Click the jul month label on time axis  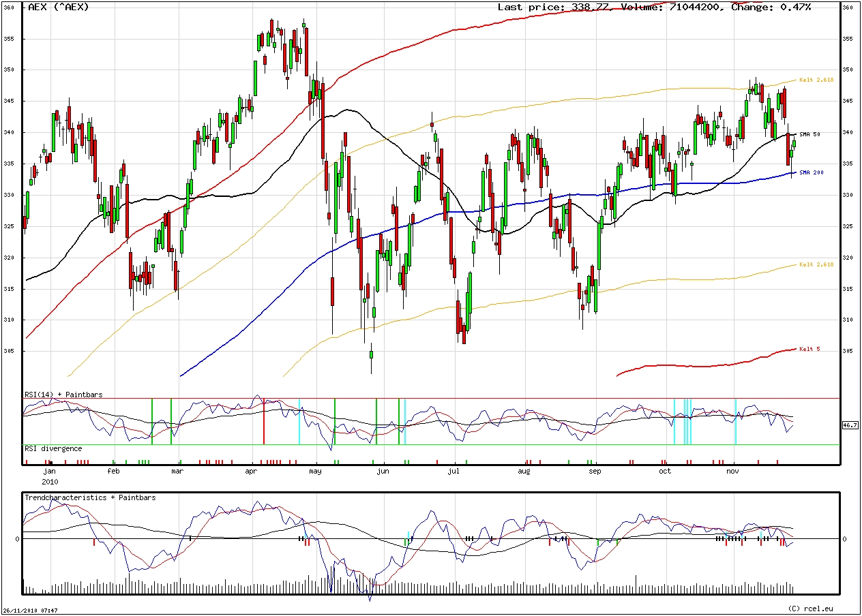[454, 471]
